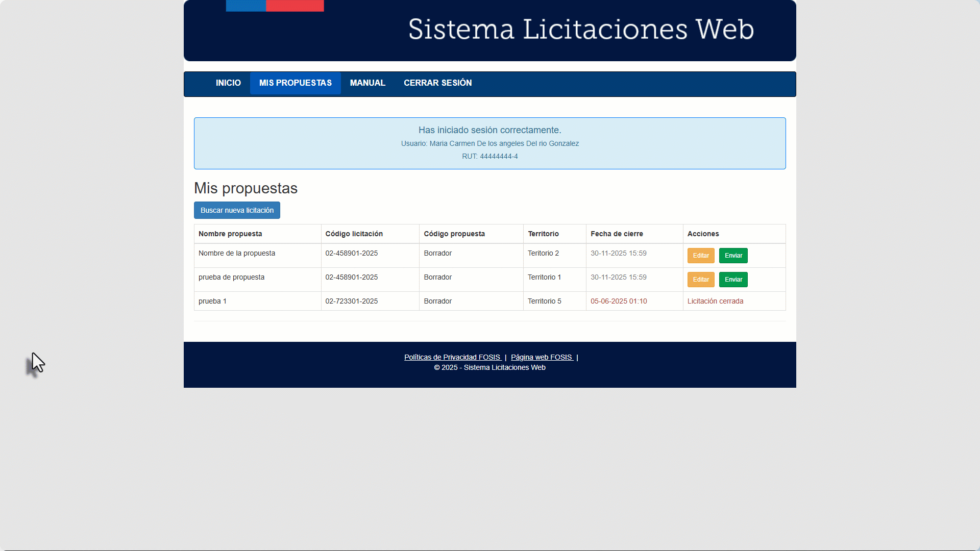
Task: Click the Chilean flag logo in header
Action: 275,6
